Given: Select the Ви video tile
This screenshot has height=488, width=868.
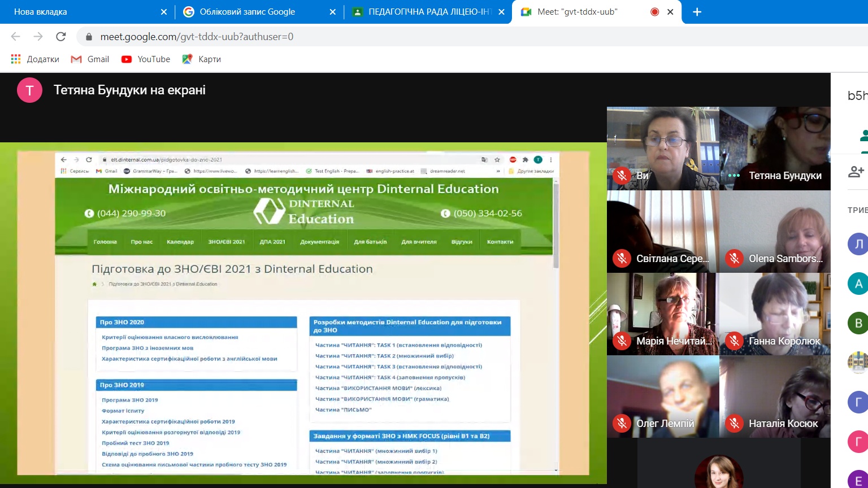Looking at the screenshot, I should [x=663, y=148].
